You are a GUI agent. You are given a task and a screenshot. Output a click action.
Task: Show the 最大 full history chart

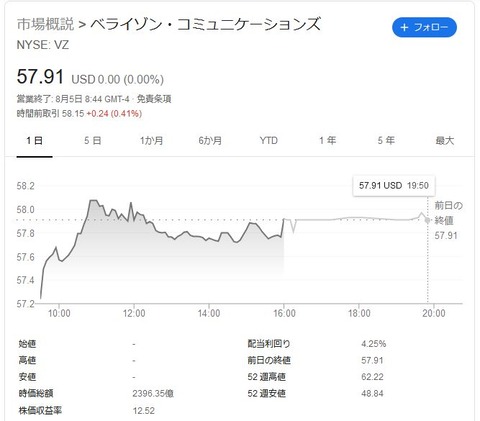(x=445, y=140)
